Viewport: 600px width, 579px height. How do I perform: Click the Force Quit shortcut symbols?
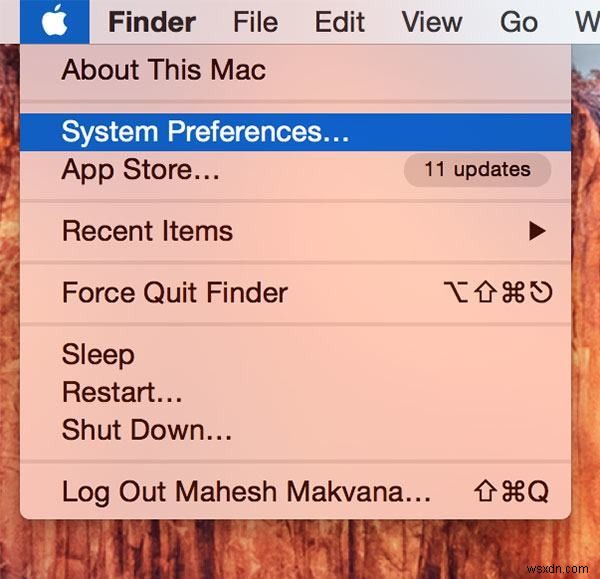pos(497,293)
